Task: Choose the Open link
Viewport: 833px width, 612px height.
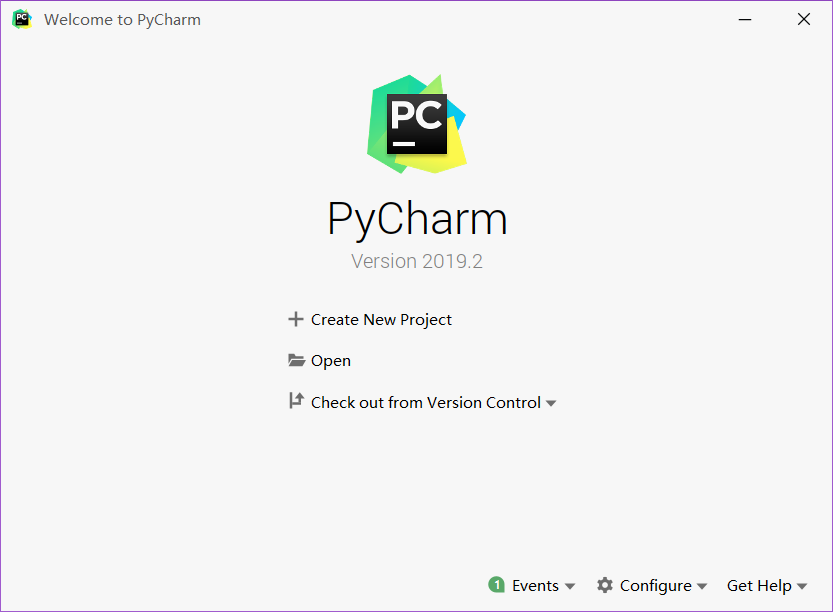Action: pyautogui.click(x=330, y=361)
